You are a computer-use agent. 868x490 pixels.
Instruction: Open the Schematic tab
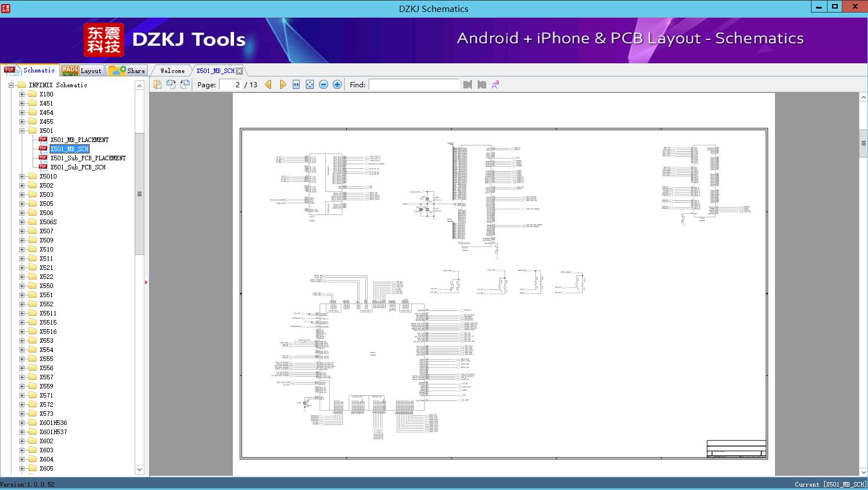pos(29,70)
